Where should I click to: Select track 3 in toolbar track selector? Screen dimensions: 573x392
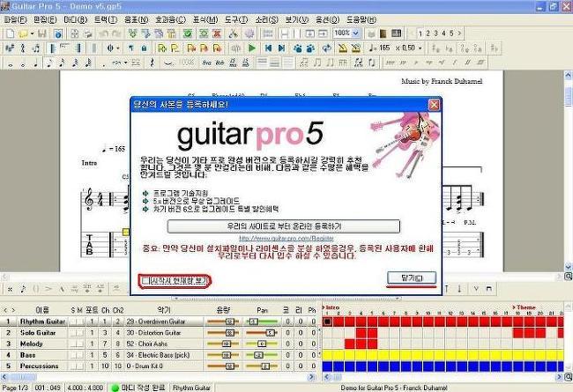pos(435,33)
